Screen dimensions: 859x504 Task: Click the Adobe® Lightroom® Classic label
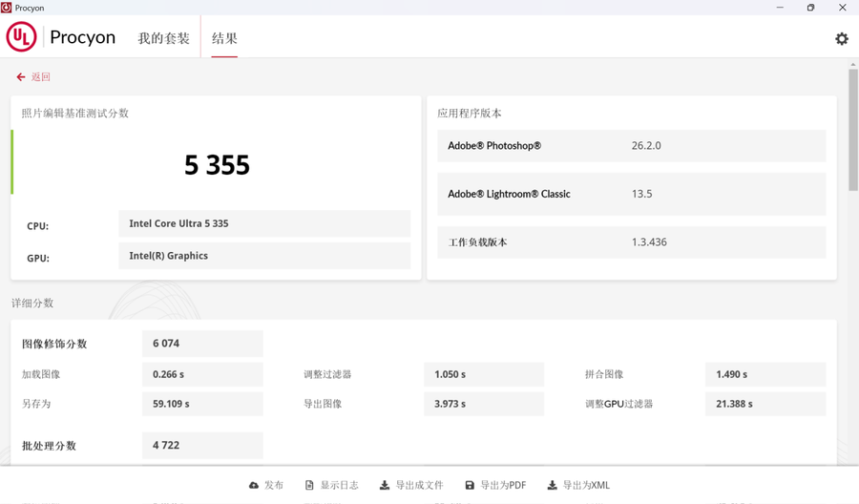point(509,194)
